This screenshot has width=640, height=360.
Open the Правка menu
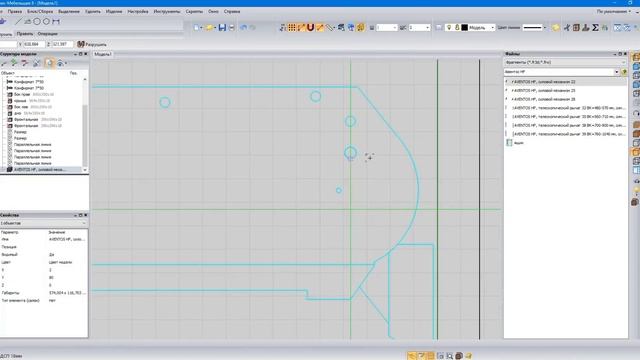[x=15, y=11]
